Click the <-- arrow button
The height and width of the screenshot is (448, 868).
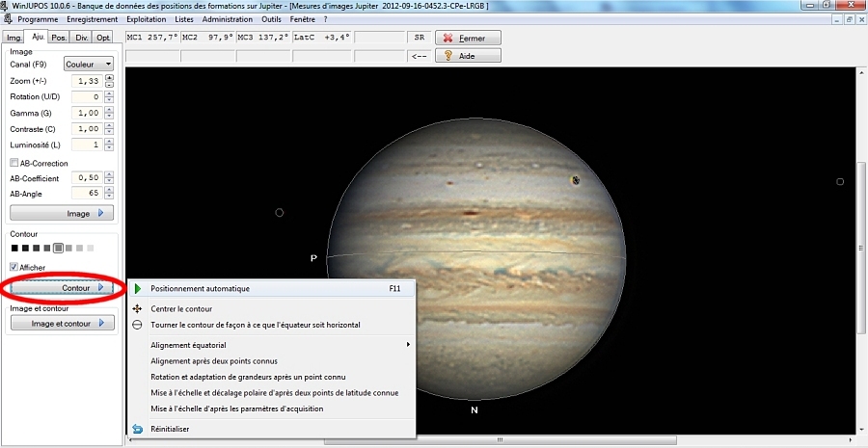click(x=420, y=56)
